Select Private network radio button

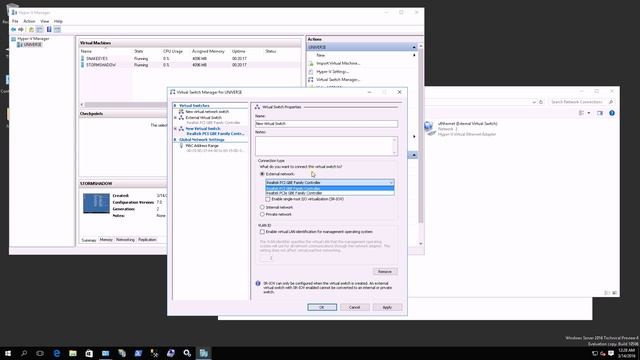262,214
